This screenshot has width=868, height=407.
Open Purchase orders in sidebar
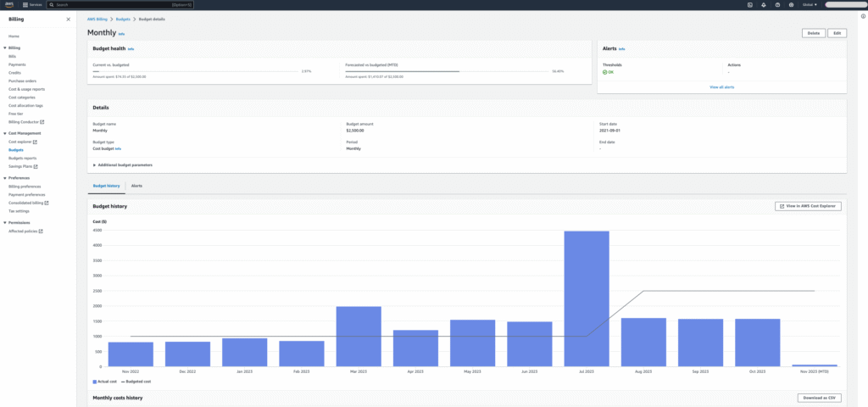click(x=23, y=81)
